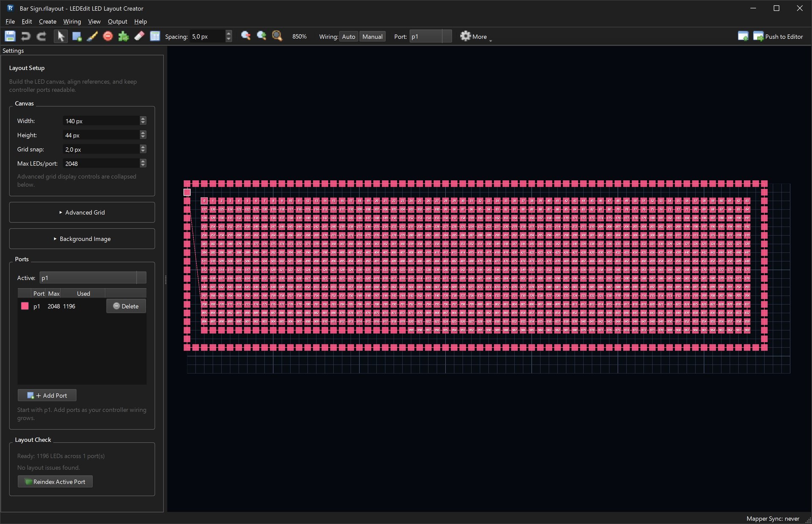Click the Add Port icon
This screenshot has height=524, width=812.
pyautogui.click(x=30, y=395)
